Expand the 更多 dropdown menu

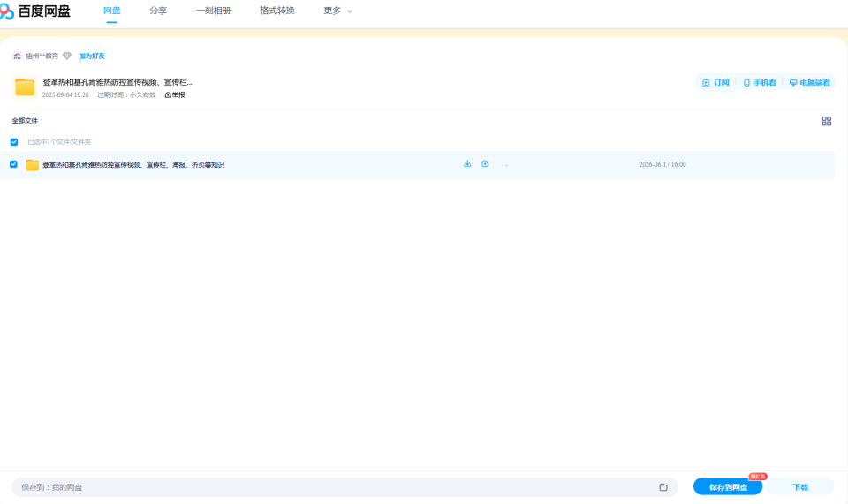337,11
